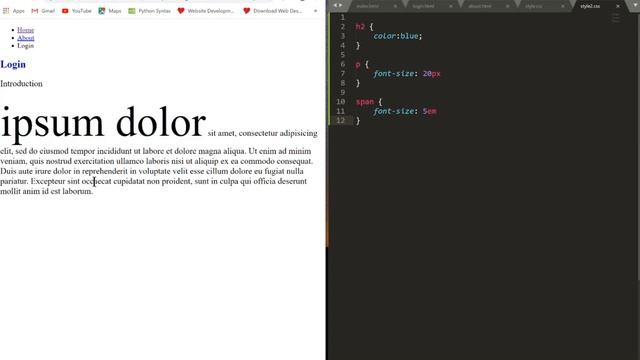Open the Gmail bookmark

tap(43, 11)
